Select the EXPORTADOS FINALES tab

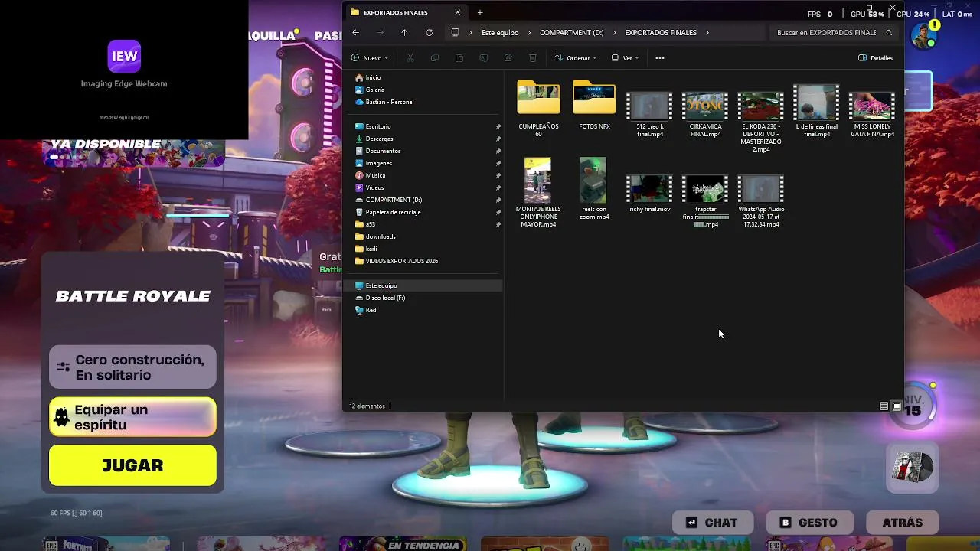[406, 12]
